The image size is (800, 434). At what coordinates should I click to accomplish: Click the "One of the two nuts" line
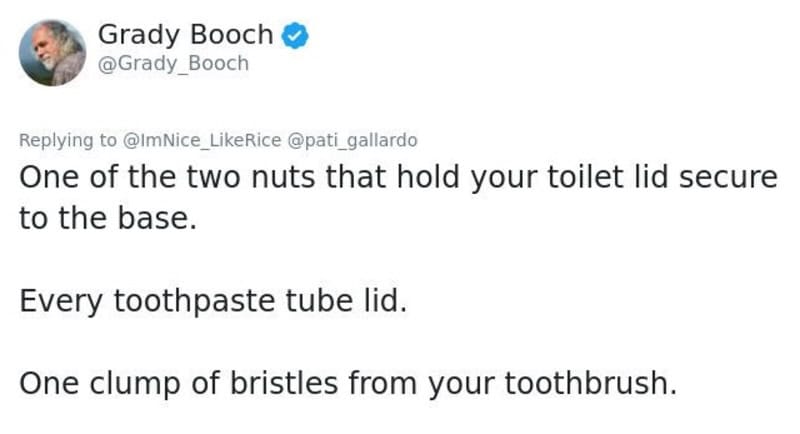point(398,178)
